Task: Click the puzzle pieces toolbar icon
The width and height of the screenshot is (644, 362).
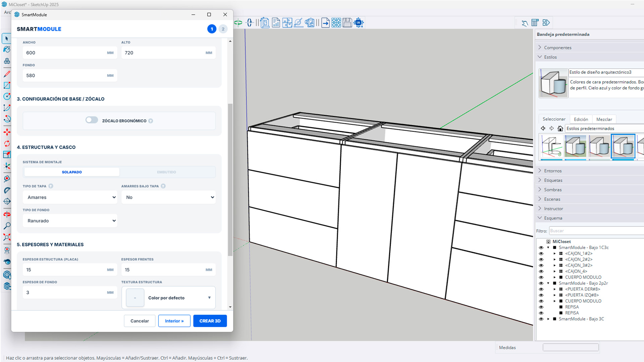Action: click(287, 23)
